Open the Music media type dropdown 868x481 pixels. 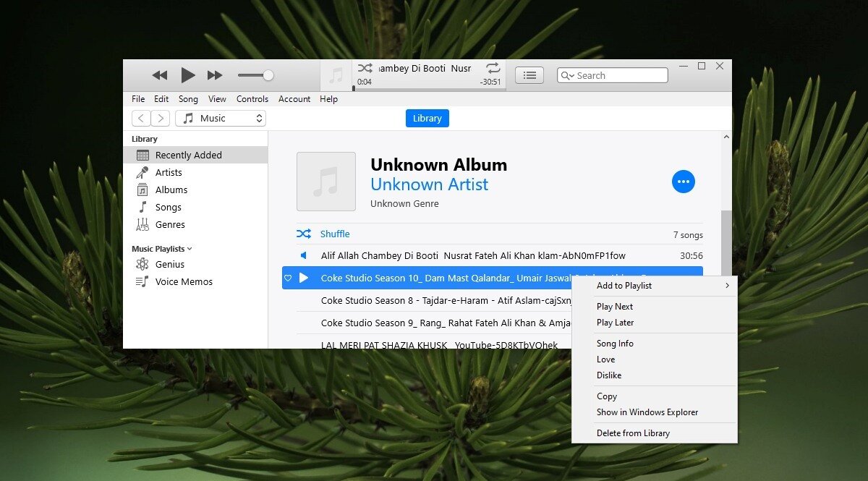pyautogui.click(x=220, y=118)
